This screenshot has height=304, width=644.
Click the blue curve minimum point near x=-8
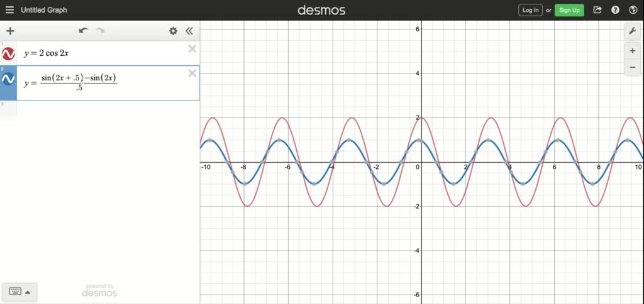click(x=245, y=183)
